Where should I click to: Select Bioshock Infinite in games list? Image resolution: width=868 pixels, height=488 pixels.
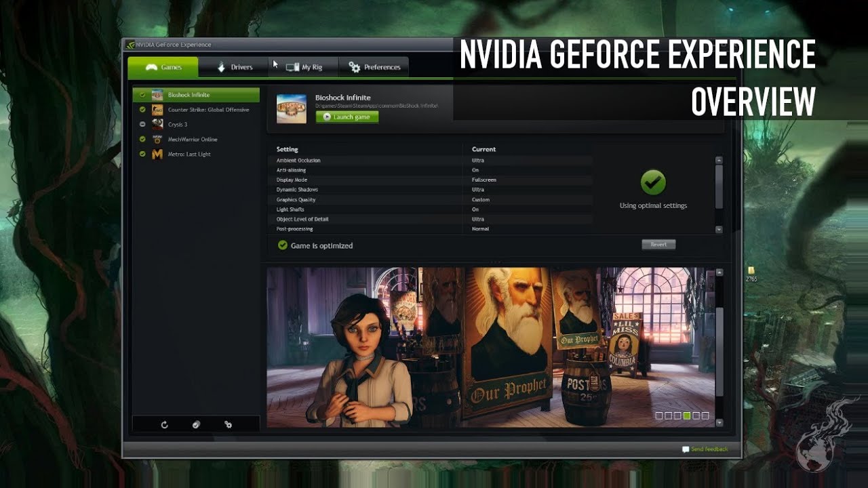point(196,95)
